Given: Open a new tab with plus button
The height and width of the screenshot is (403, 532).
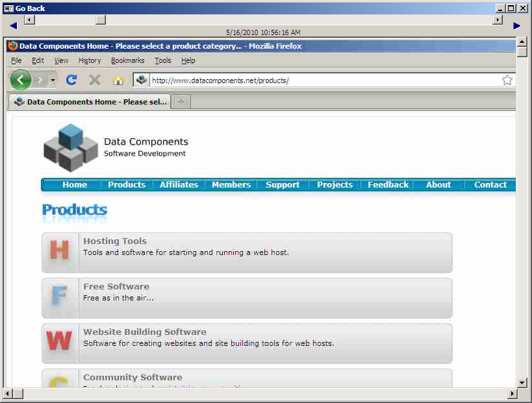Looking at the screenshot, I should click(181, 102).
